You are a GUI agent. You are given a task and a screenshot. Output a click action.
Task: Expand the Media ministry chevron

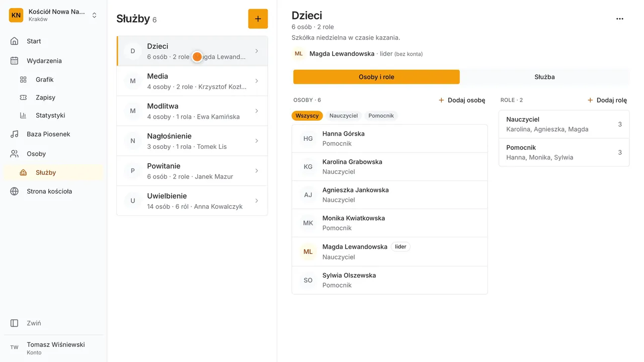pyautogui.click(x=257, y=81)
